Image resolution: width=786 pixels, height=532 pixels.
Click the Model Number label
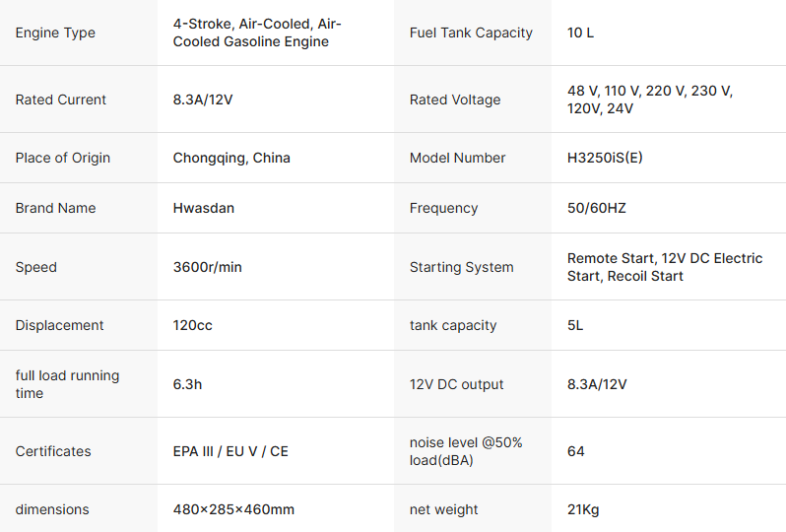(x=457, y=158)
